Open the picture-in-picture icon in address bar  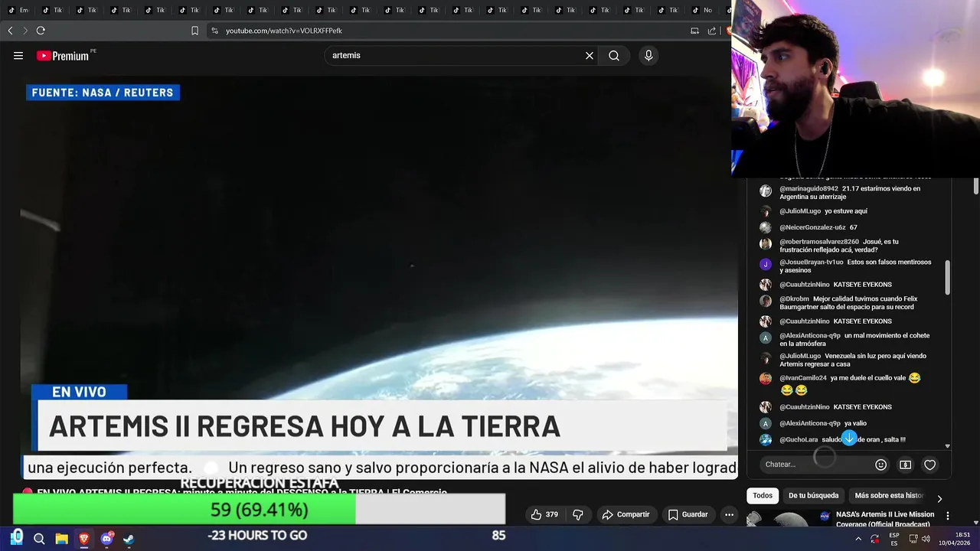coord(694,31)
